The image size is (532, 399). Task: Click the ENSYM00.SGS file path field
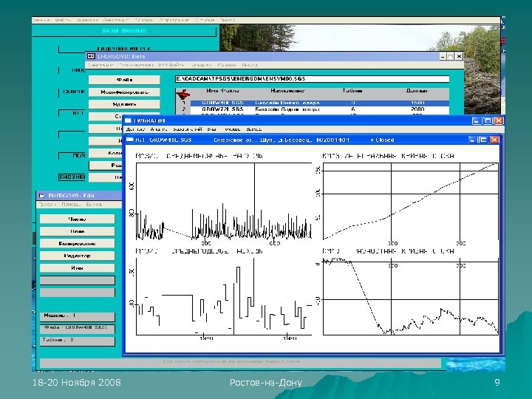point(312,79)
